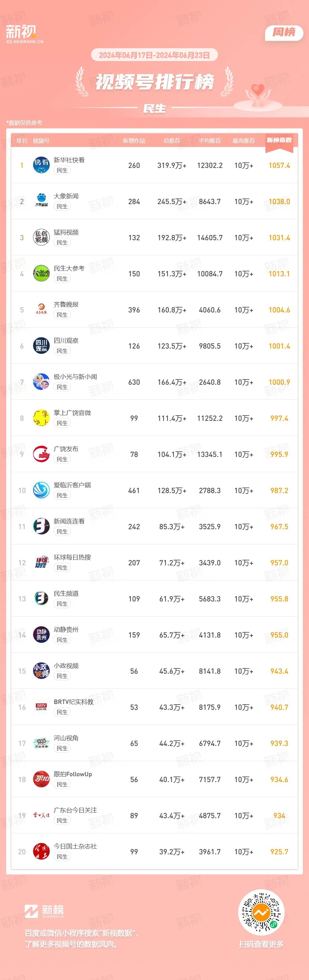Viewport: 309px width, 980px height.
Task: Click the date range 2024年06月17日-06月23日 pill
Action: [x=154, y=55]
